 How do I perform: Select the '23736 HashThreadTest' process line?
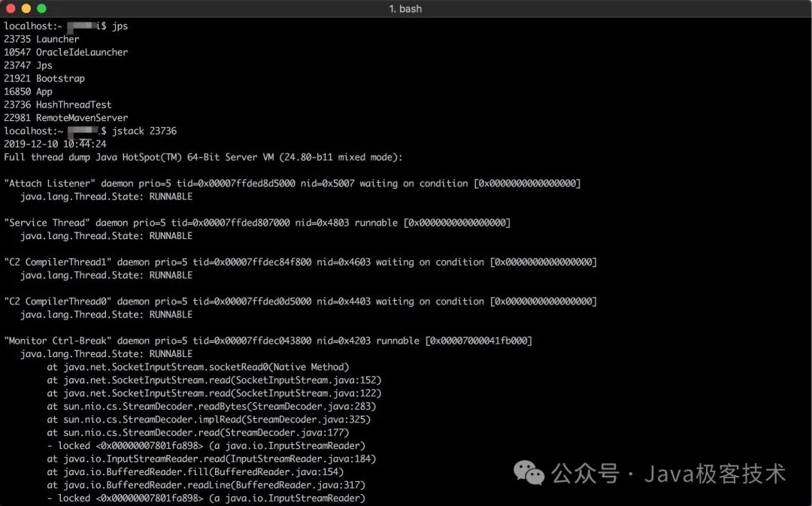(x=57, y=105)
